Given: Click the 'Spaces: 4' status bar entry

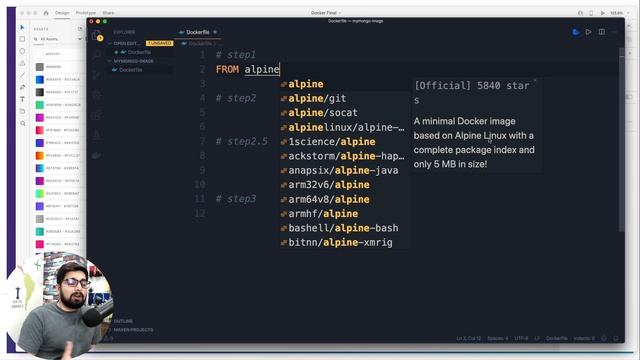Looking at the screenshot, I should click(x=498, y=338).
